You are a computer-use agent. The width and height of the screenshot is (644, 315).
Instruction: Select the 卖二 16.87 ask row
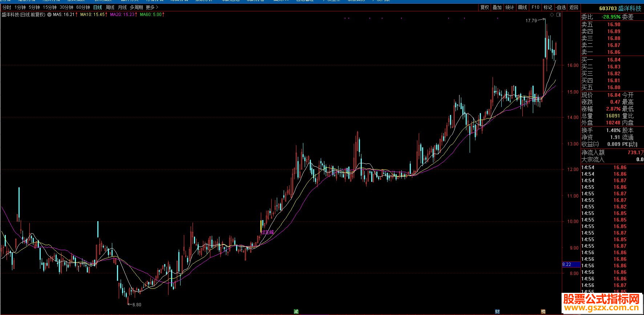612,45
